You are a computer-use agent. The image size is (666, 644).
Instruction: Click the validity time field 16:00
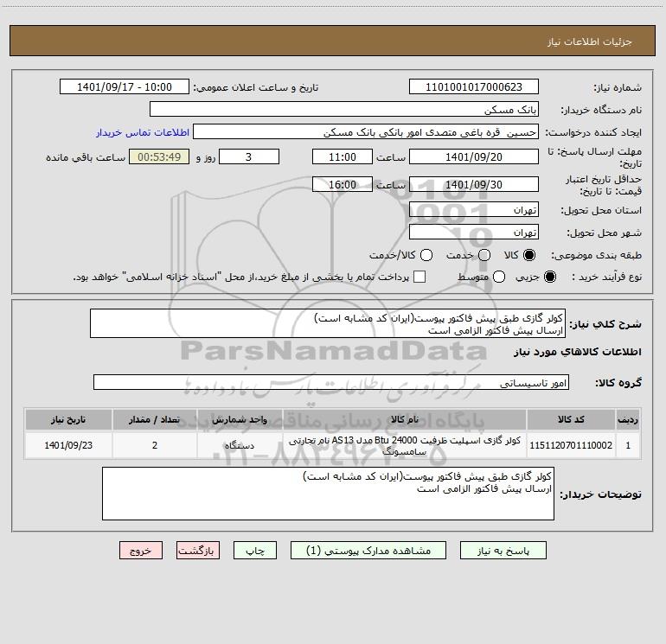343,184
